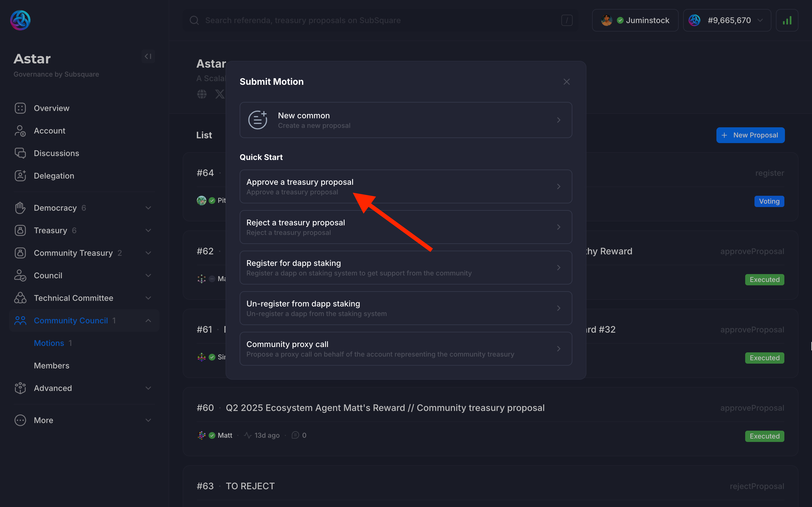Select the Motions submenu item
This screenshot has height=507, width=812.
click(49, 343)
